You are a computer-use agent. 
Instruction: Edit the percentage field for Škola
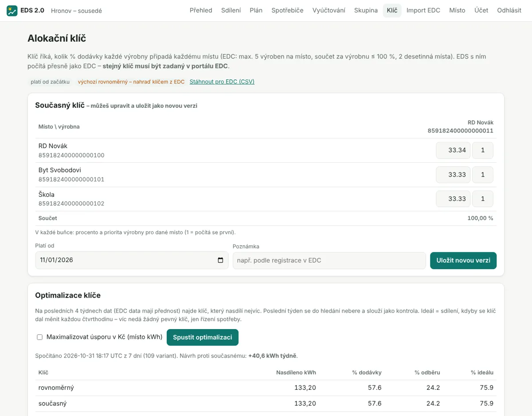pos(453,199)
